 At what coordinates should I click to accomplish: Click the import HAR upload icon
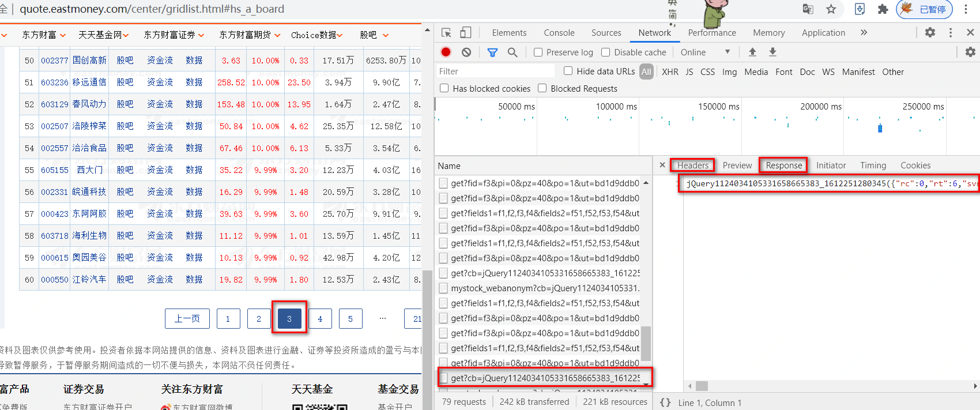(x=752, y=52)
